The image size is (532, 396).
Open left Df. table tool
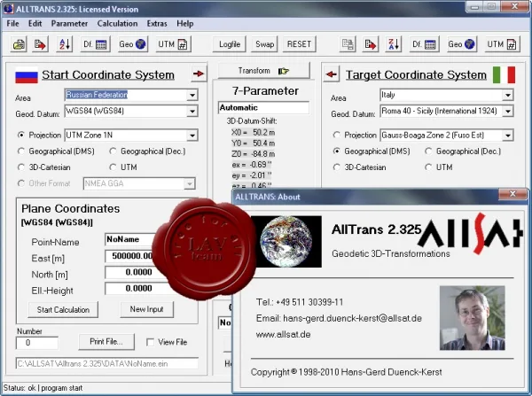pos(95,44)
